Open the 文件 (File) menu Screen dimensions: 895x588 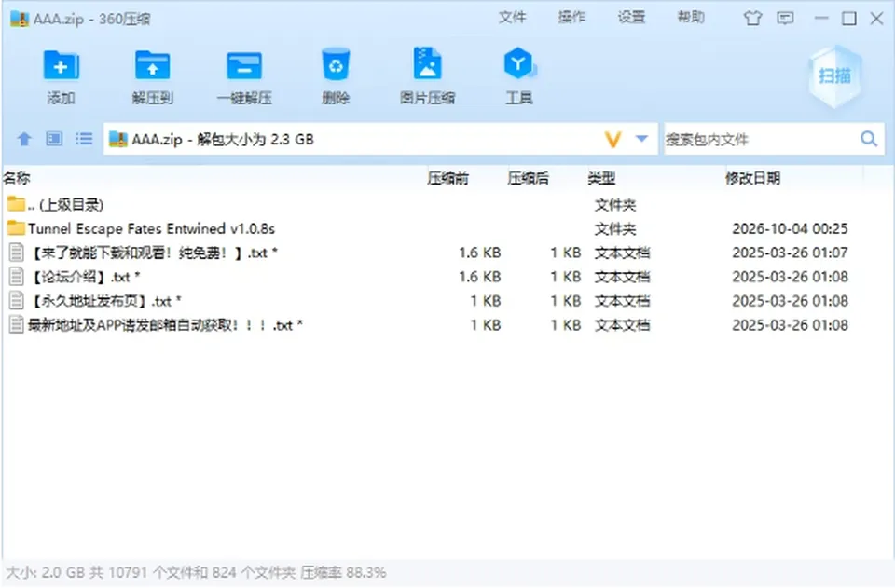pyautogui.click(x=512, y=17)
